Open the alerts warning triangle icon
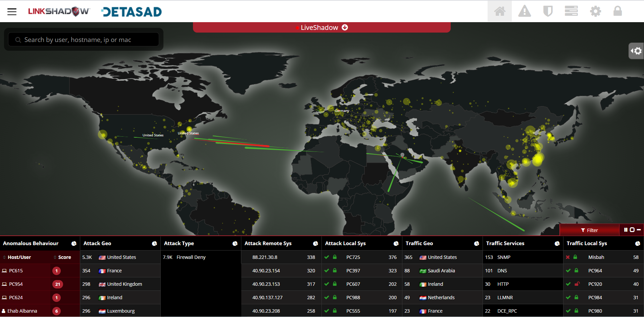 pyautogui.click(x=524, y=11)
